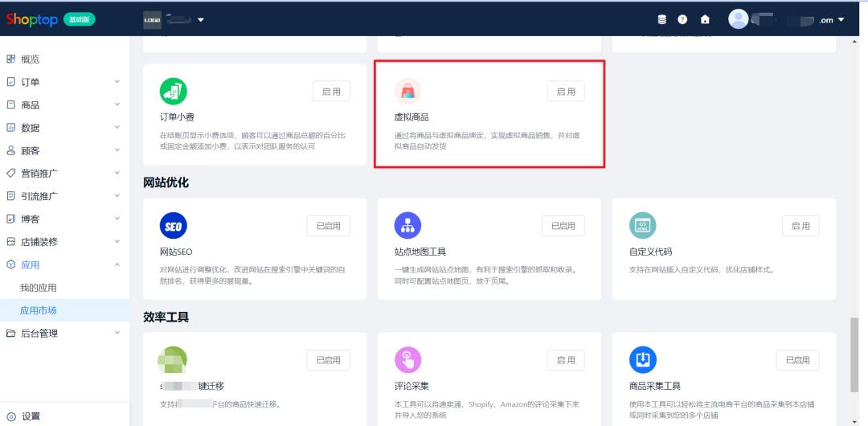This screenshot has height=426, width=868.
Task: Open the database stack icon in header
Action: (x=661, y=19)
